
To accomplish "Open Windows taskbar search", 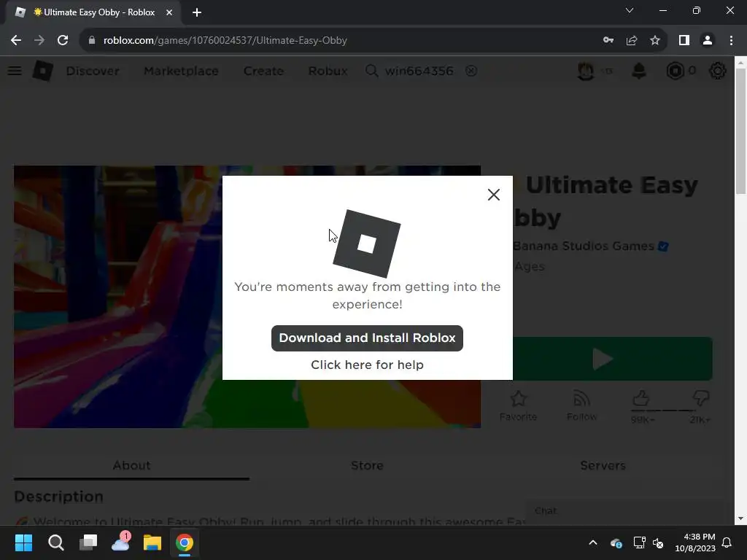I will pos(55,542).
